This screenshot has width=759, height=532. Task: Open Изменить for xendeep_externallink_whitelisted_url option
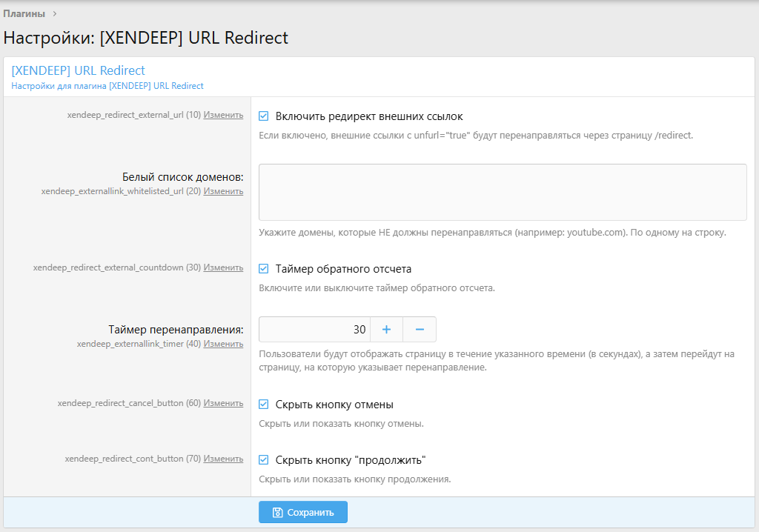pos(223,191)
